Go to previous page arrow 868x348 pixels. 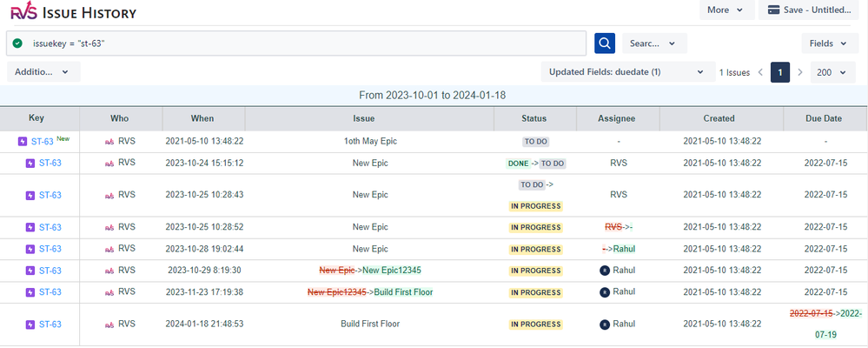[x=760, y=72]
